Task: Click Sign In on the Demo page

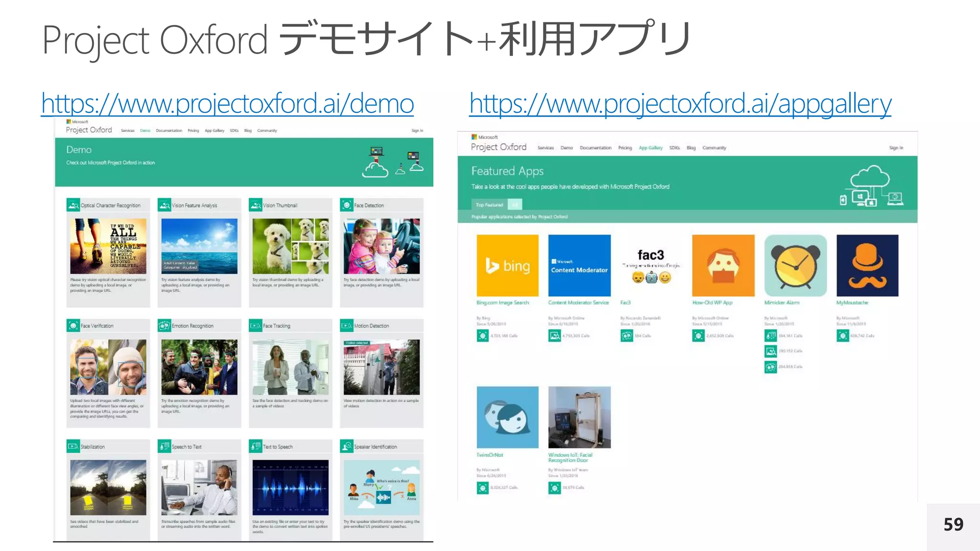Action: pyautogui.click(x=417, y=131)
